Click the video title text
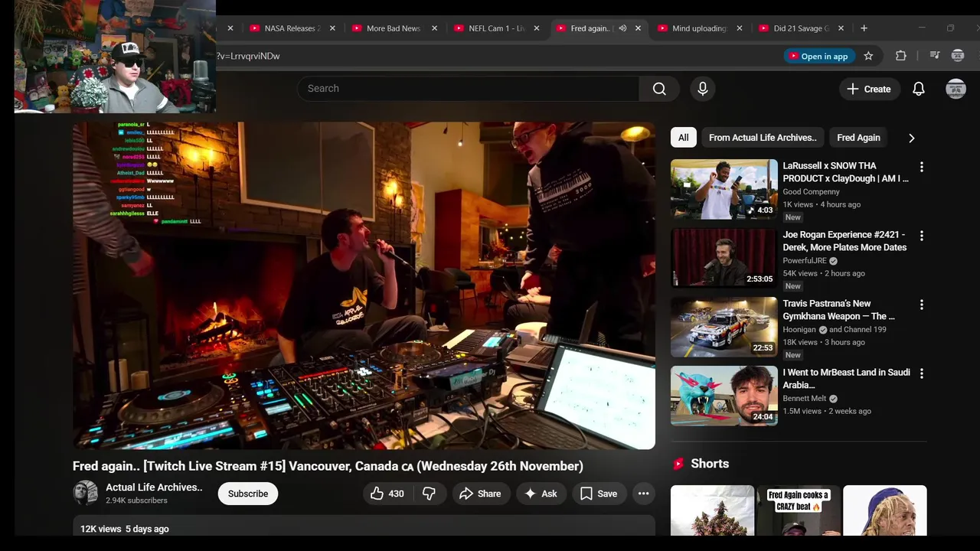Screen dimensions: 980x551 328,466
